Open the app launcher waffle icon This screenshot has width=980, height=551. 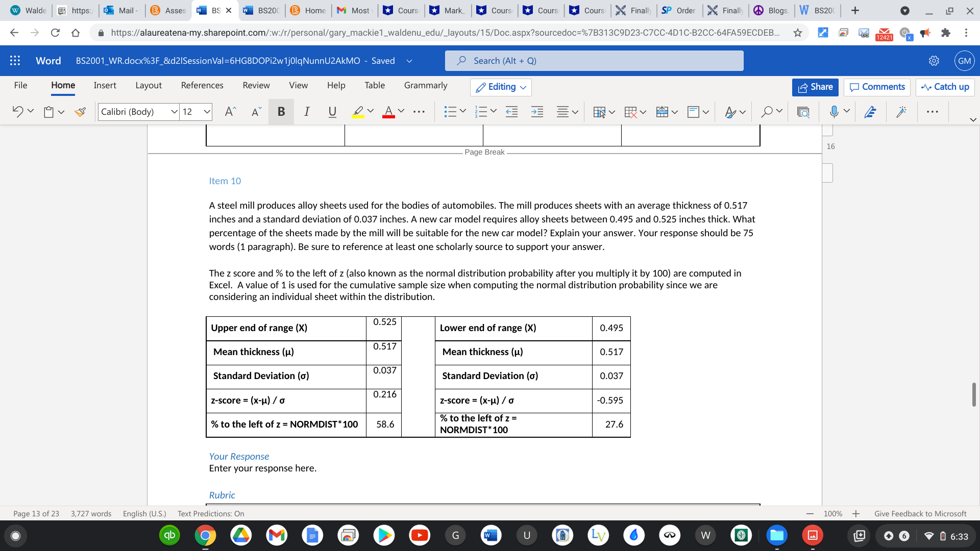(x=15, y=61)
